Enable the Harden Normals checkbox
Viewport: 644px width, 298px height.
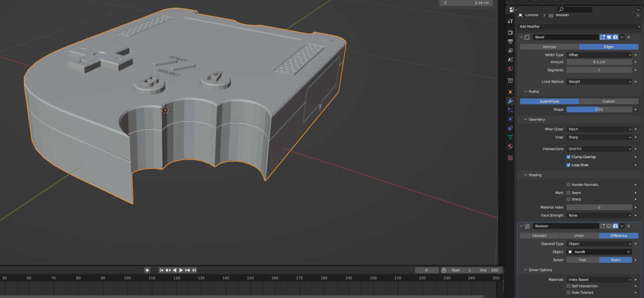click(569, 185)
